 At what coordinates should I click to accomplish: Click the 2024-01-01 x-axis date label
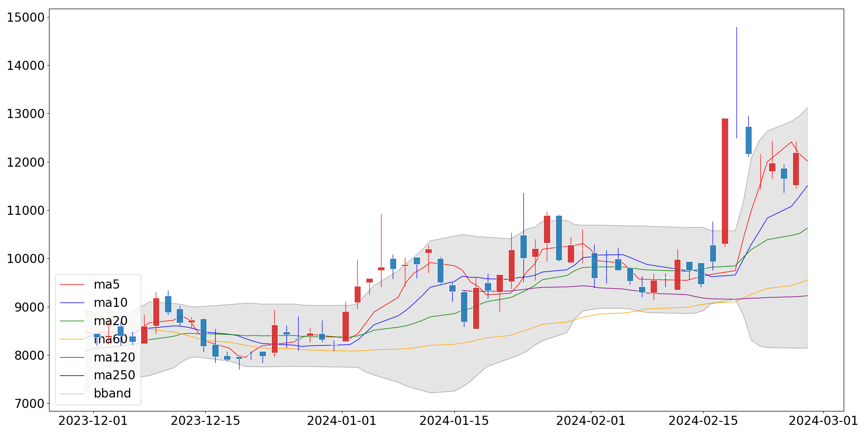coord(342,421)
